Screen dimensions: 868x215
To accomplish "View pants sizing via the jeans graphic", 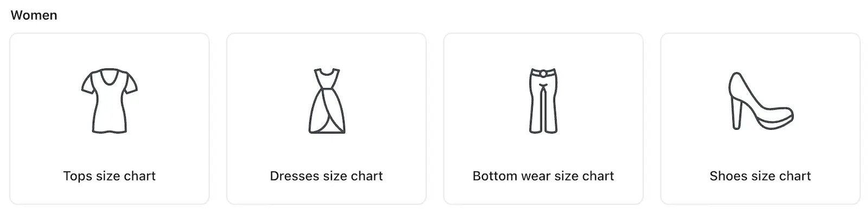I will (543, 101).
